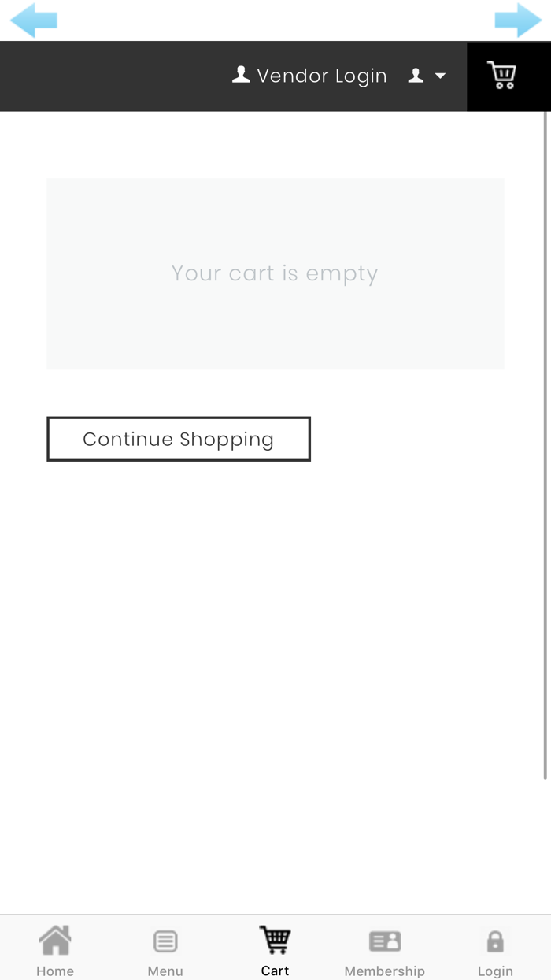Select the Login tab label
Screen dimensions: 551x980
point(495,971)
